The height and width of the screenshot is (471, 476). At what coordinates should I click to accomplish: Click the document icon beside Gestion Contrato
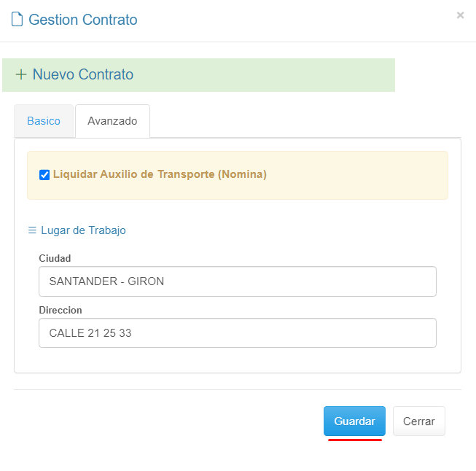(x=17, y=20)
